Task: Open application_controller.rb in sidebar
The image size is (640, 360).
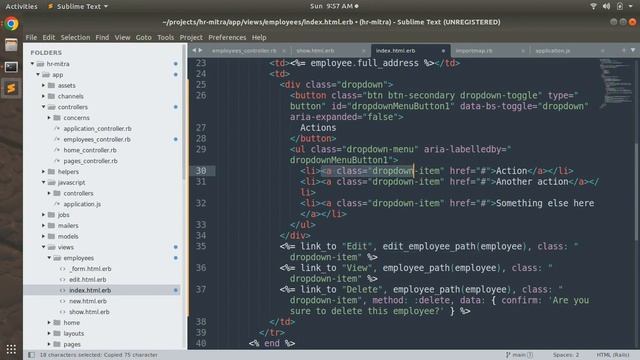Action: click(97, 129)
